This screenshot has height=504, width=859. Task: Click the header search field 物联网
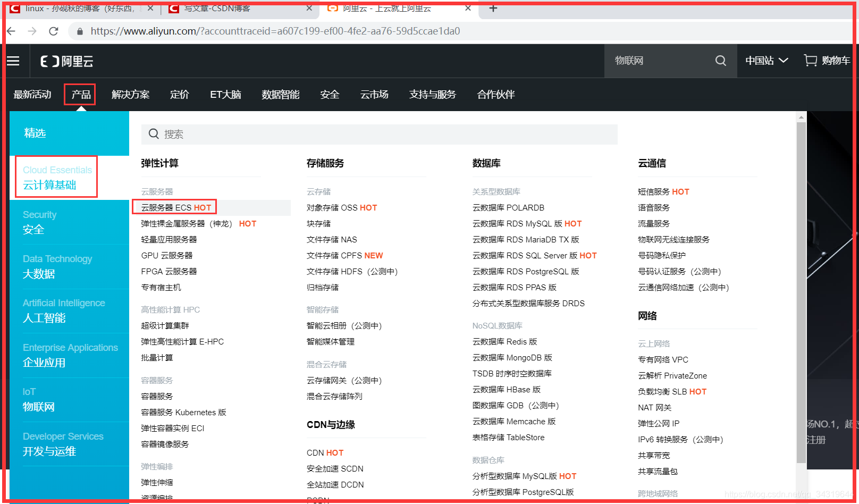(659, 61)
